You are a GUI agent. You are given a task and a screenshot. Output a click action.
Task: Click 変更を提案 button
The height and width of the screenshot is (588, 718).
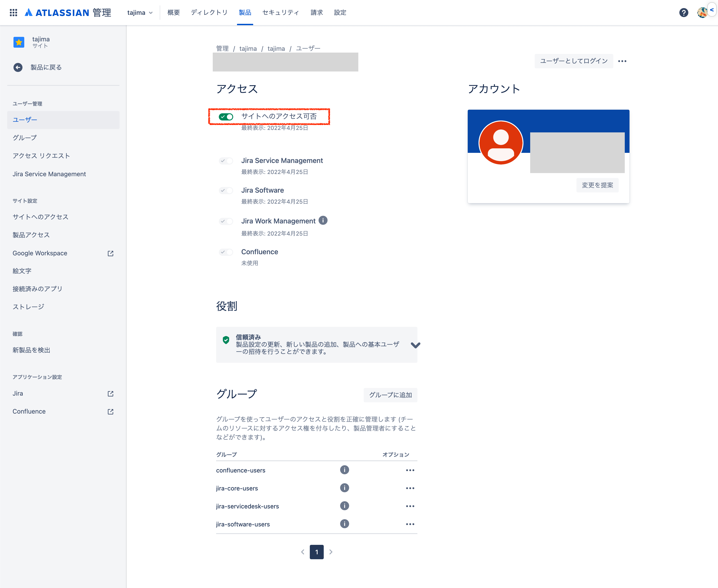pos(598,185)
